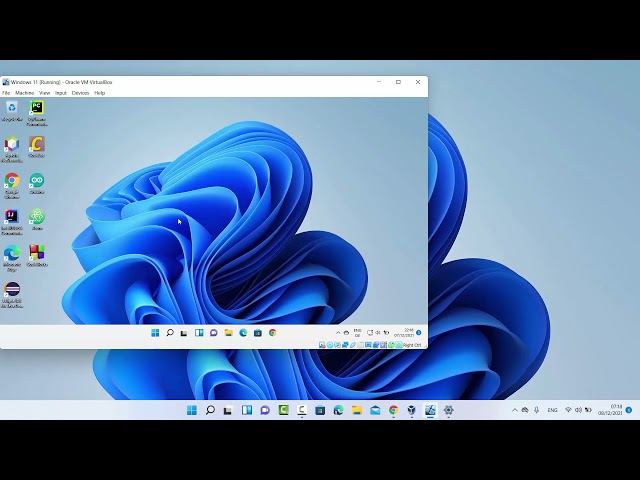Click the battery icon in host tray

click(588, 410)
